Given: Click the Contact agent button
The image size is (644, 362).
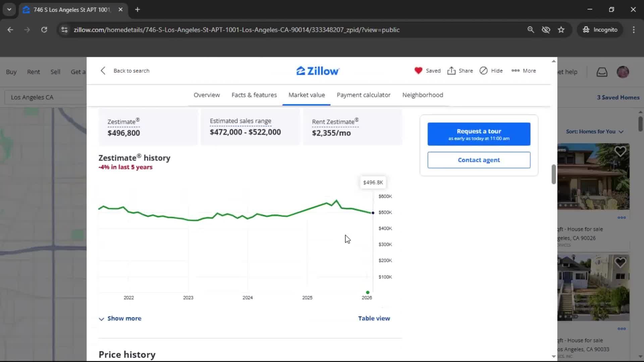Looking at the screenshot, I should coord(479,160).
